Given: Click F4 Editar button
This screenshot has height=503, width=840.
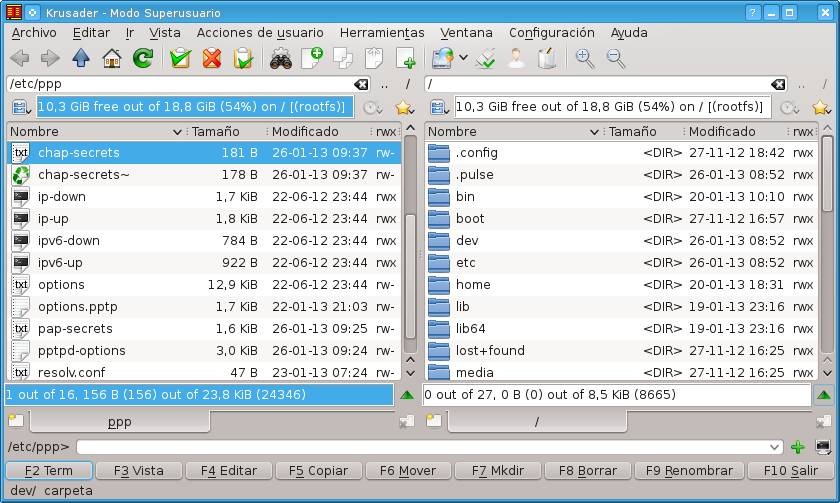Looking at the screenshot, I should click(229, 471).
